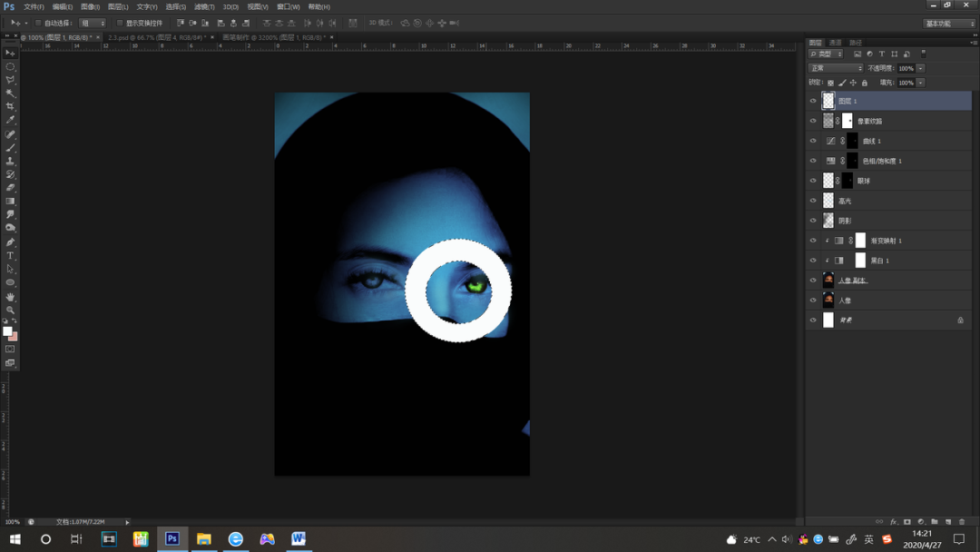The width and height of the screenshot is (980, 552).
Task: Swap foreground and background colors
Action: pos(15,320)
